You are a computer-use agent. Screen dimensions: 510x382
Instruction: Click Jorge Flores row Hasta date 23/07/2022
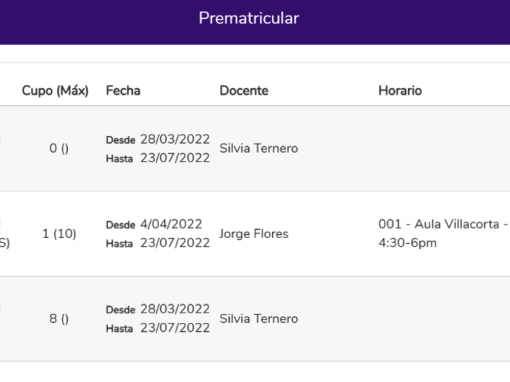click(175, 243)
